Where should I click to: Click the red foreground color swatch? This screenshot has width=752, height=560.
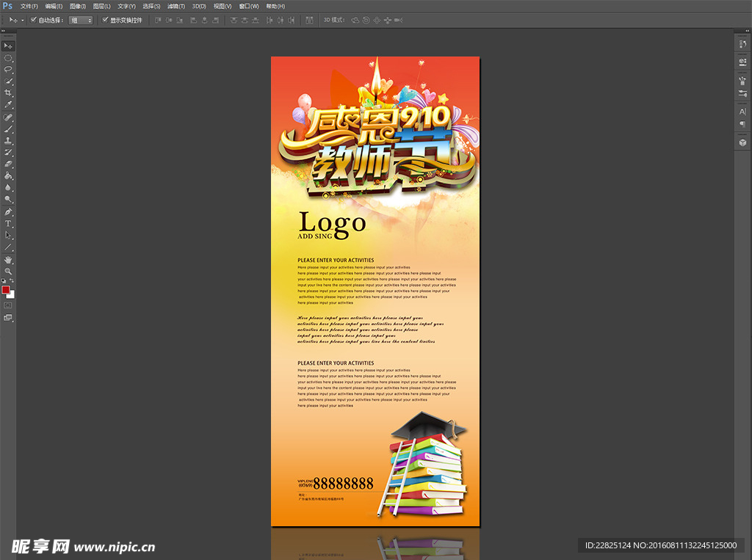click(6, 290)
